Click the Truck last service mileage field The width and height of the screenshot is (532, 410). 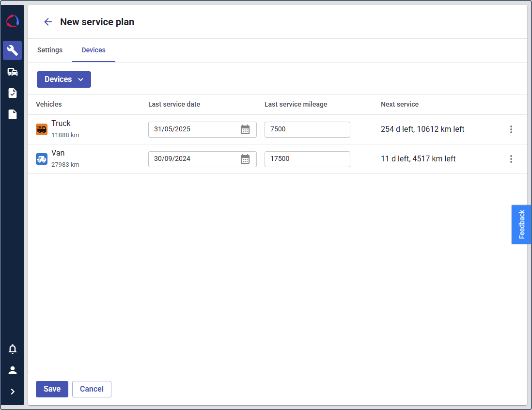307,129
